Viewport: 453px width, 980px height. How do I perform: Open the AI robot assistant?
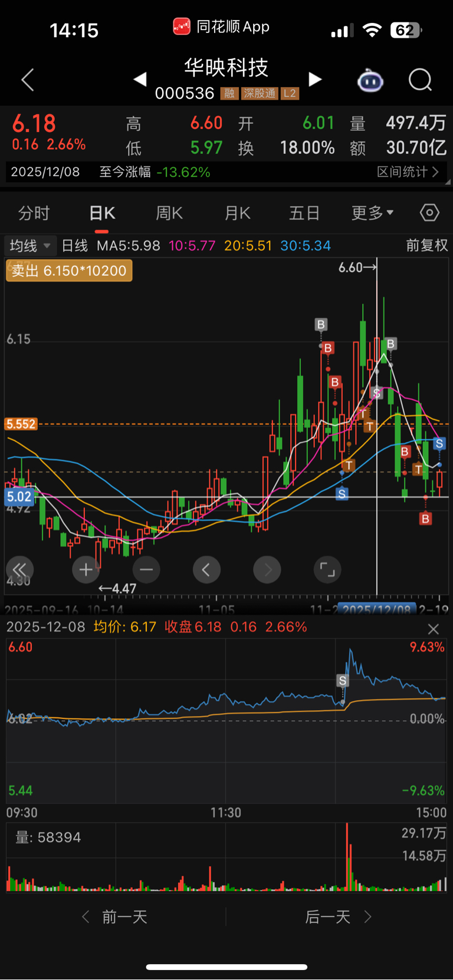click(370, 80)
